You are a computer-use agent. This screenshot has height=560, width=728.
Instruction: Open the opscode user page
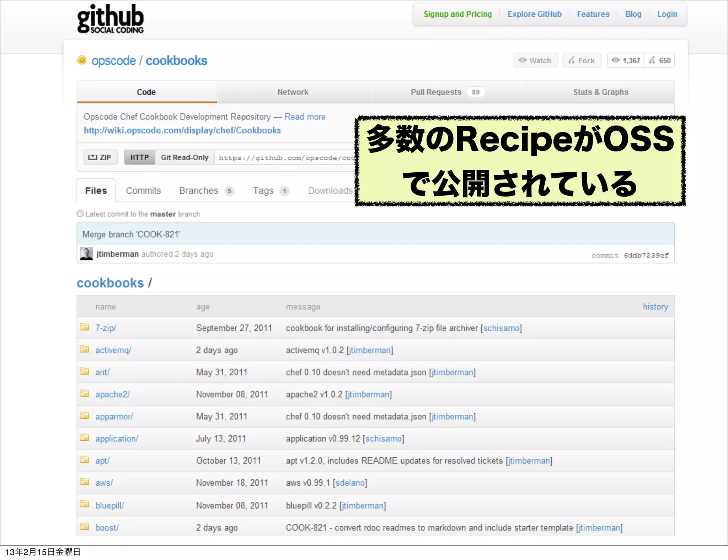tap(114, 61)
